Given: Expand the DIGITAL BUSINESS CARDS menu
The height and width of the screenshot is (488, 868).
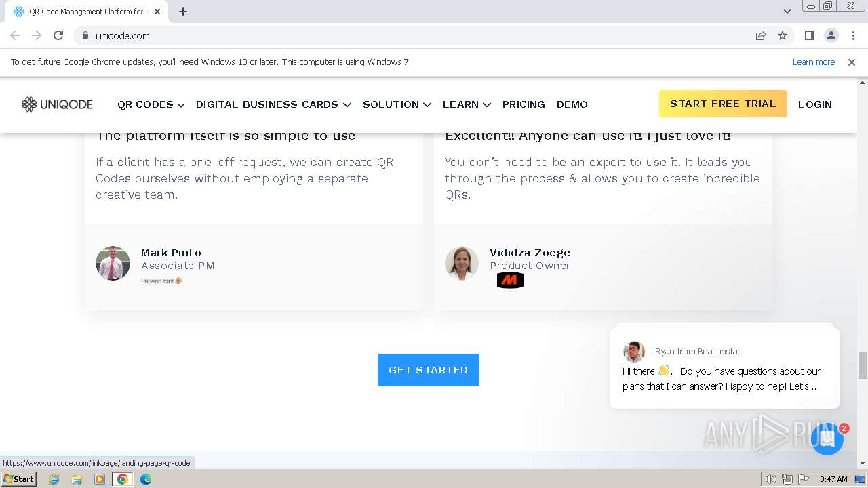Looking at the screenshot, I should pos(273,104).
